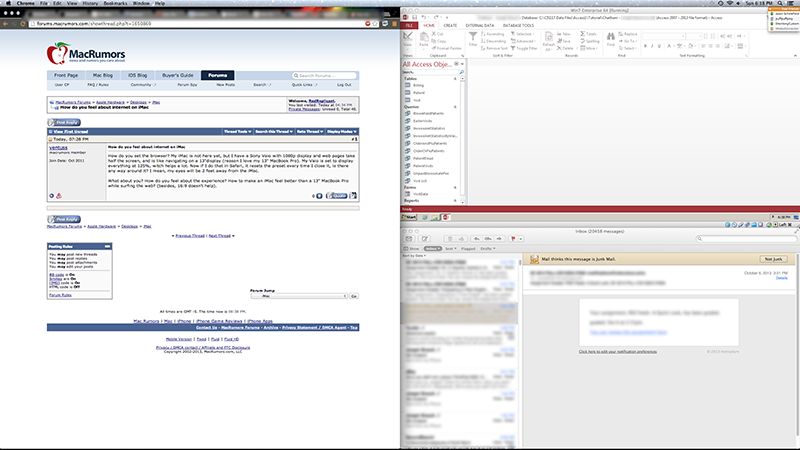Click the Reply arrow in Mail toolbar
The image size is (800, 450).
pyautogui.click(x=477, y=239)
